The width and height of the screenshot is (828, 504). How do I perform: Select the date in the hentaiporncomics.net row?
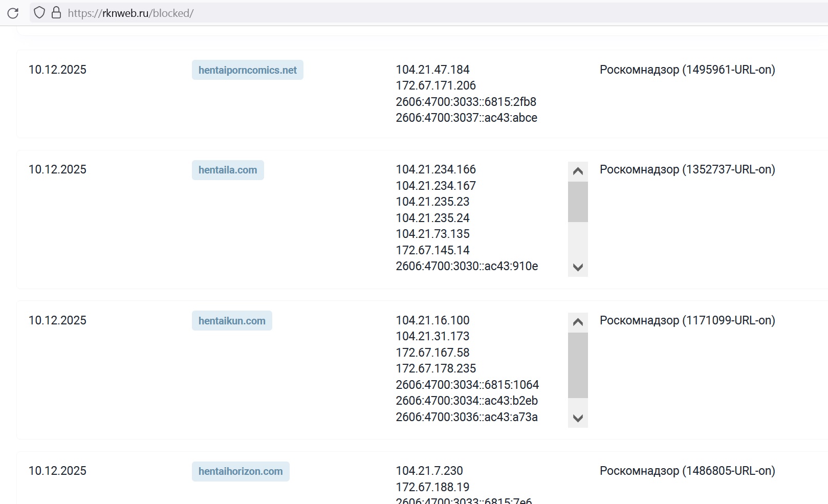tap(57, 70)
